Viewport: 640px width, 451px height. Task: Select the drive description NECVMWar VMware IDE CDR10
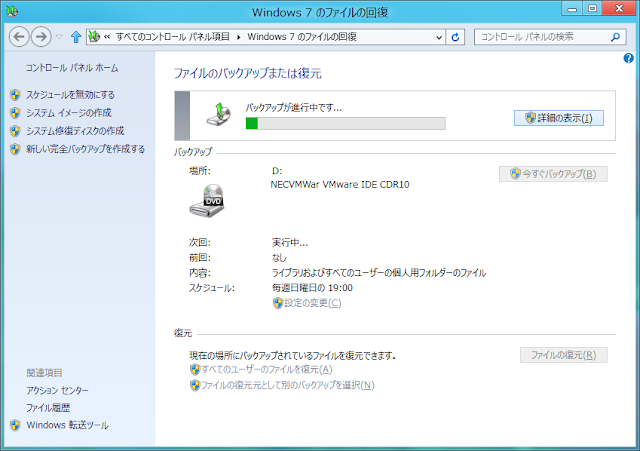coord(340,184)
